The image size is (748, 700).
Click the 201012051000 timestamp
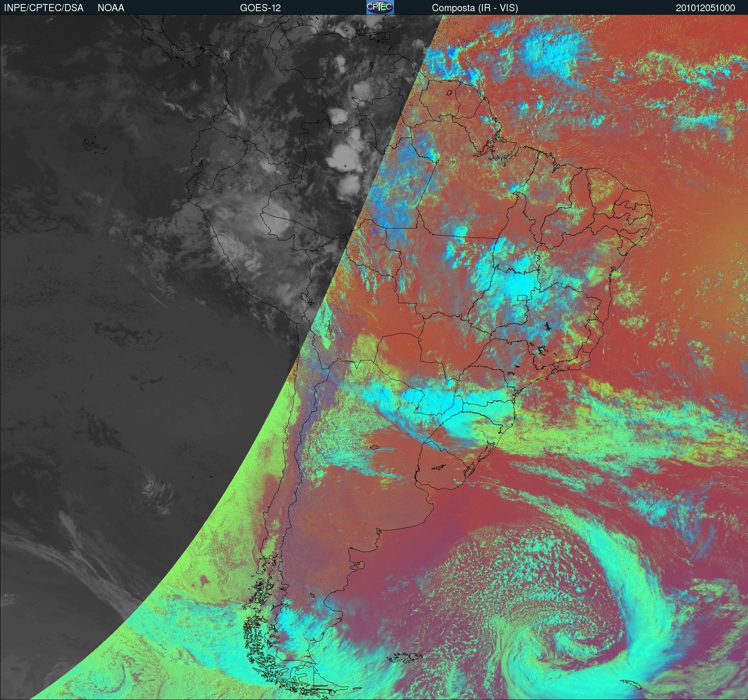click(x=706, y=8)
